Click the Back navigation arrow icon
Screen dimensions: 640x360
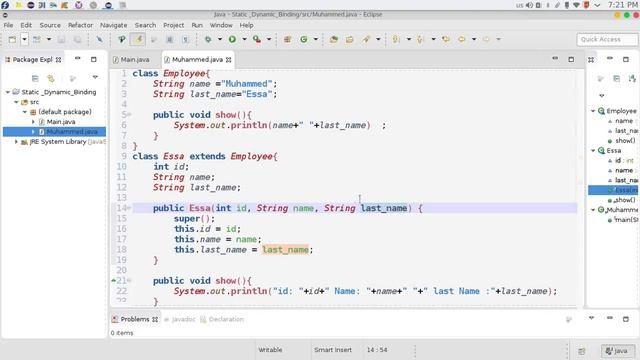[462, 39]
